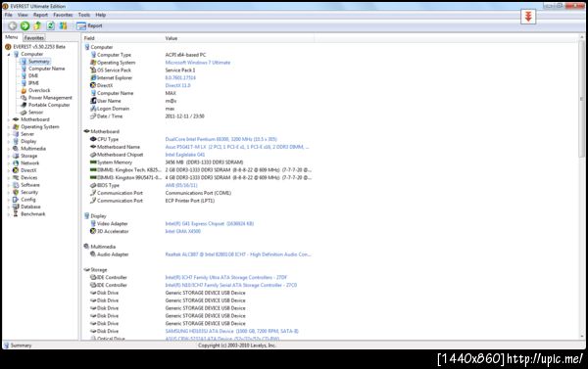Open the Microsoft Windows 7 Ultimate link
The image size is (588, 369).
pos(198,63)
